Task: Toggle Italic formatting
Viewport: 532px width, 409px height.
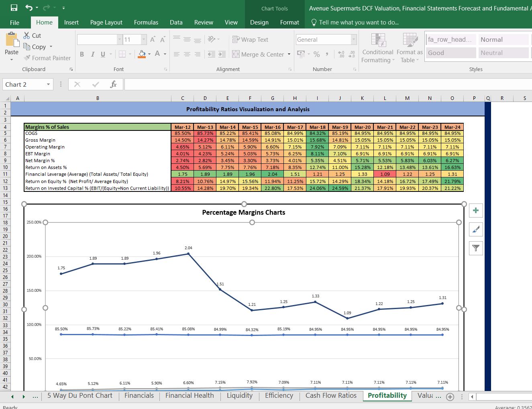Action: 93,54
